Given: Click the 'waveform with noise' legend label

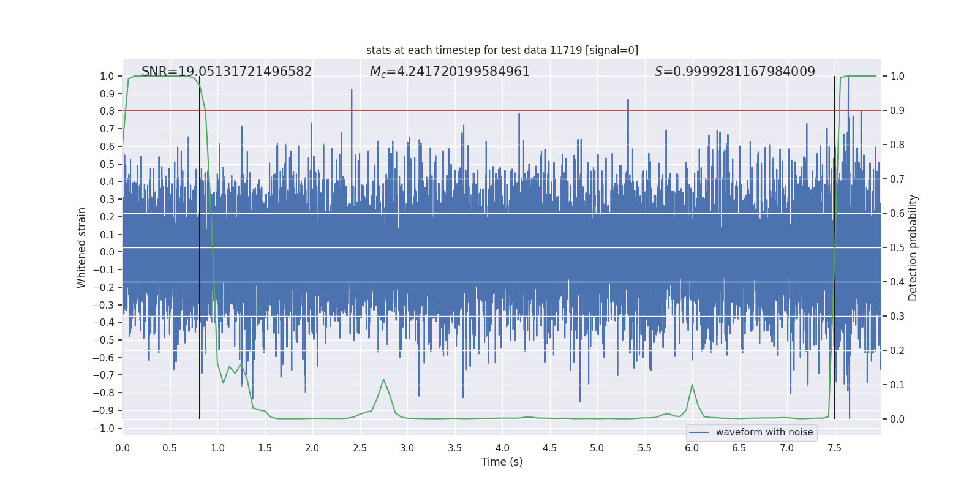Looking at the screenshot, I should pyautogui.click(x=764, y=432).
